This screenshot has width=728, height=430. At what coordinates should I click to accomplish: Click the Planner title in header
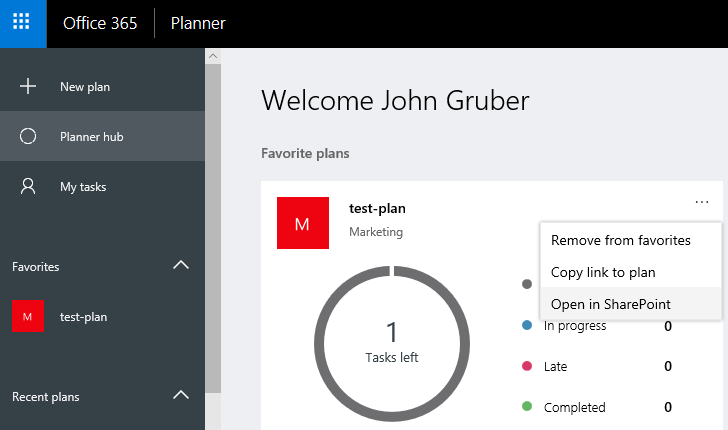point(198,23)
